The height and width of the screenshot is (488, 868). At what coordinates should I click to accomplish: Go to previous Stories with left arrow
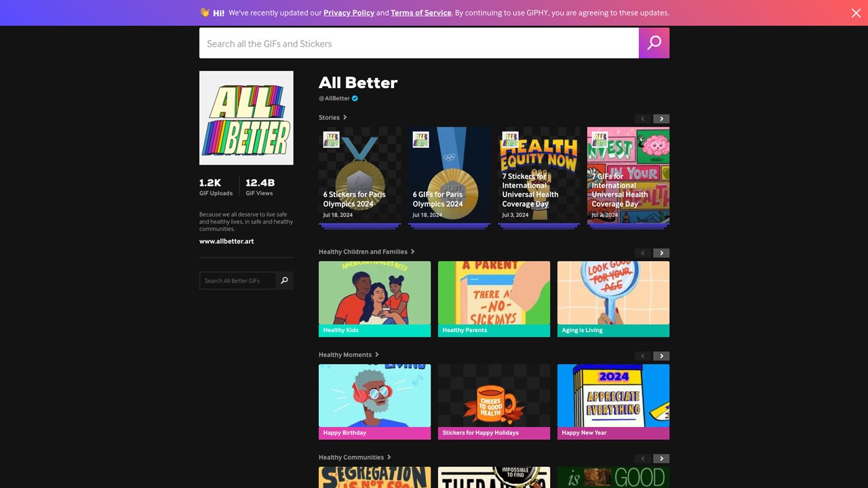[x=643, y=119]
